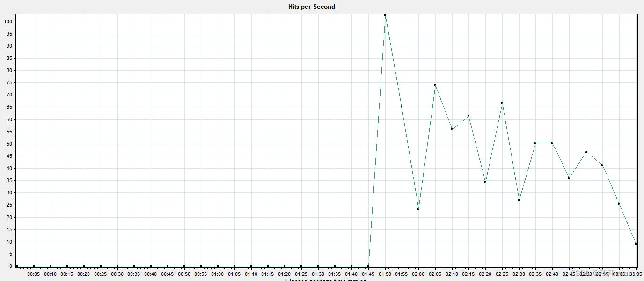Click the "Hits per Second" chart title
Viewport: 644px width, 281px height.
pos(311,7)
